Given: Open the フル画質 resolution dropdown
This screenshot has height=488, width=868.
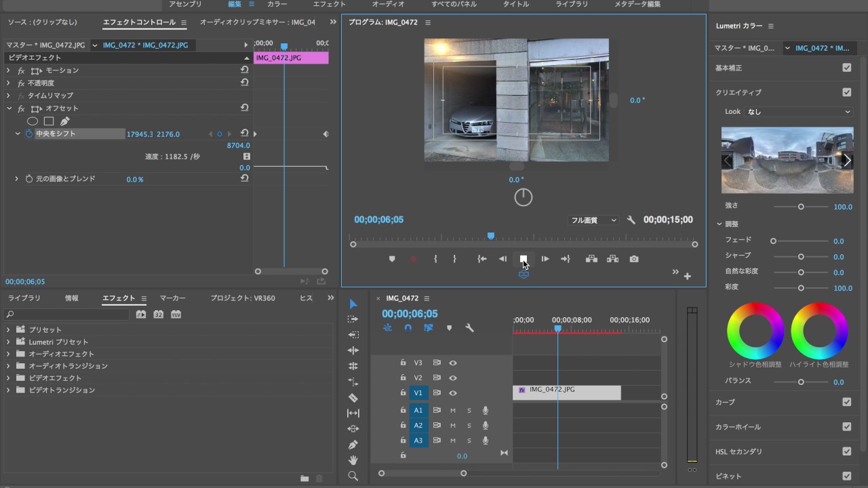Looking at the screenshot, I should tap(593, 220).
